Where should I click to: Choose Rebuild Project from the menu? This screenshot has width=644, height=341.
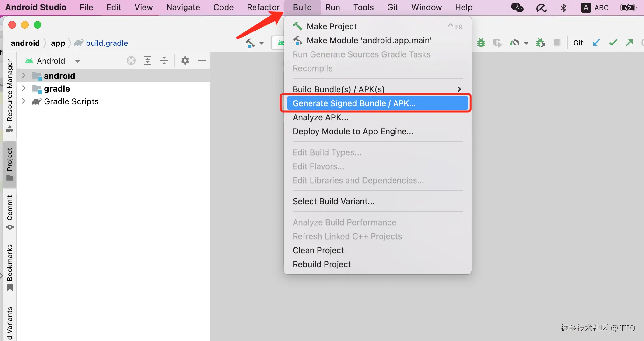tap(377, 264)
